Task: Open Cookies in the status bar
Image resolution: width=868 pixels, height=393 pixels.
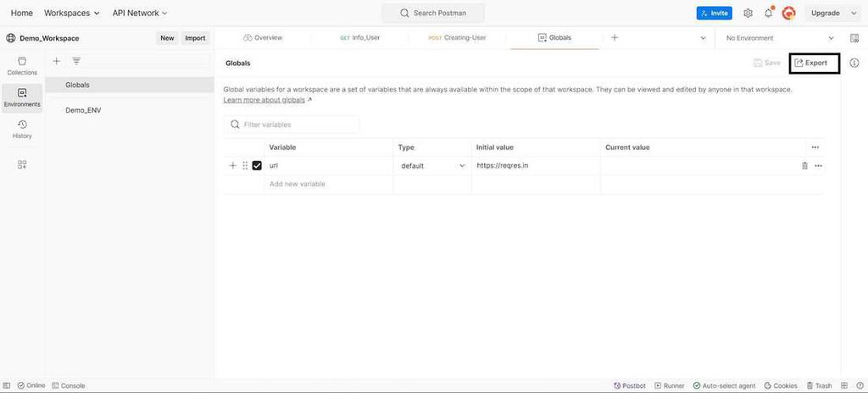Action: click(x=781, y=386)
